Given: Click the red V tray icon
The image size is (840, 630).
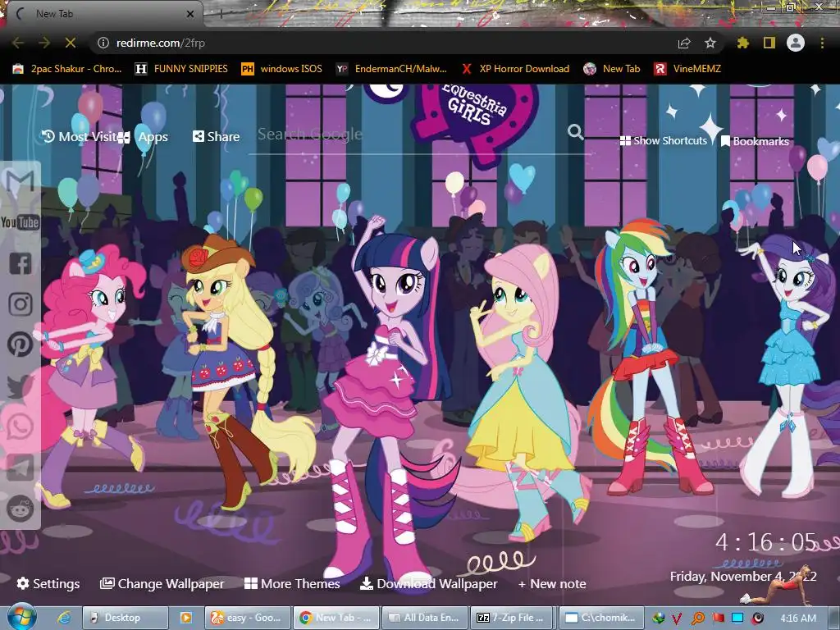Looking at the screenshot, I should 677,619.
